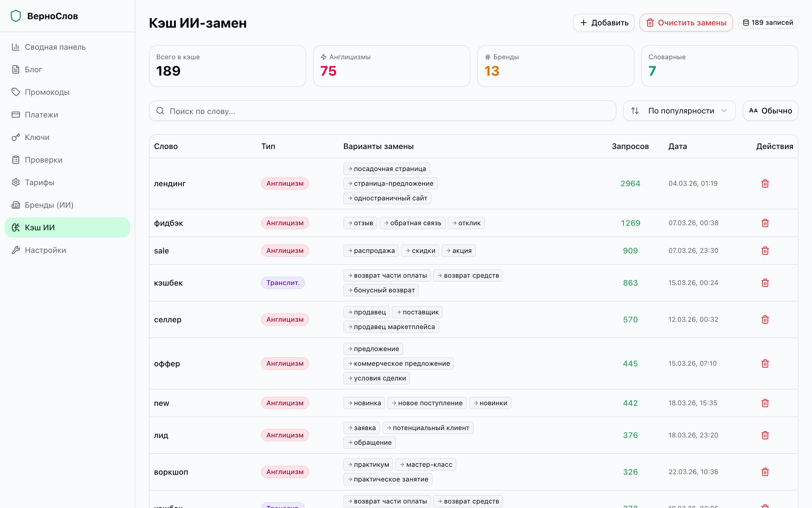
Task: Remove the first кэшбек entry via trash icon
Action: coord(765,283)
